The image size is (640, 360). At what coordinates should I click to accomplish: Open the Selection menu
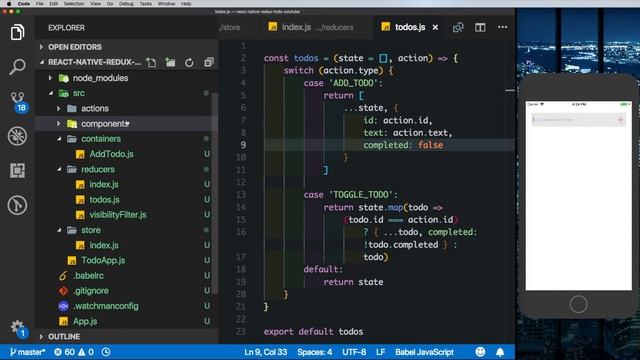point(74,4)
